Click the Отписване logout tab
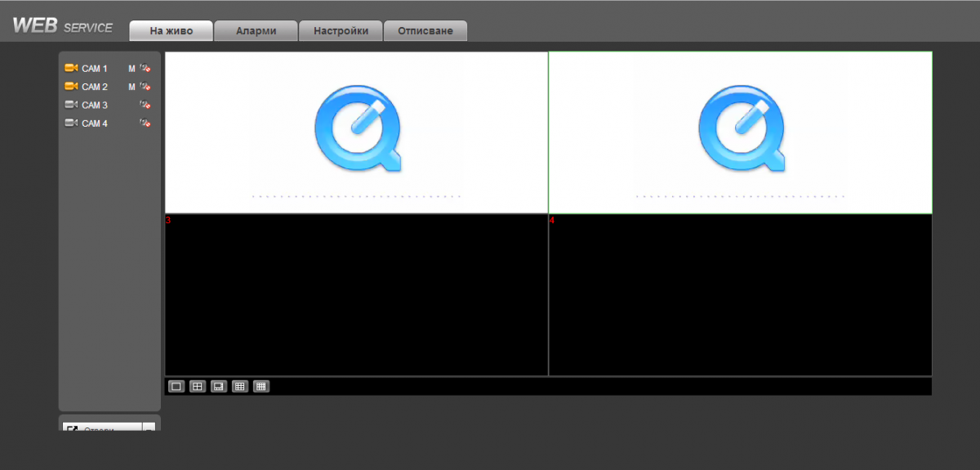Image resolution: width=980 pixels, height=470 pixels. click(425, 31)
